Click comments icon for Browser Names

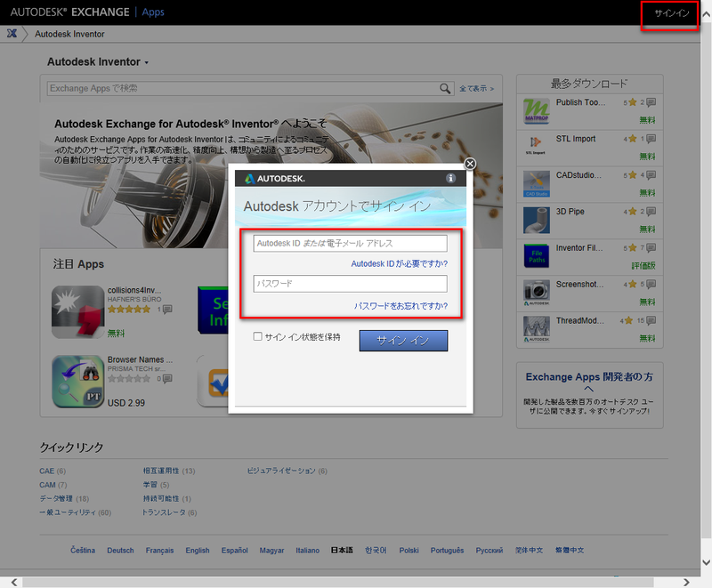click(167, 379)
